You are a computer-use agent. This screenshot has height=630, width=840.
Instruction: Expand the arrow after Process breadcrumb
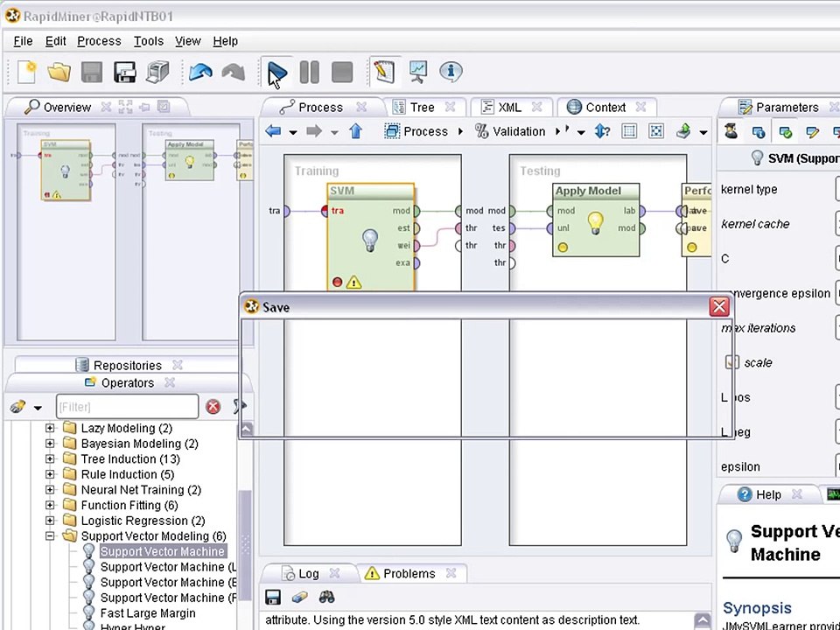point(460,131)
